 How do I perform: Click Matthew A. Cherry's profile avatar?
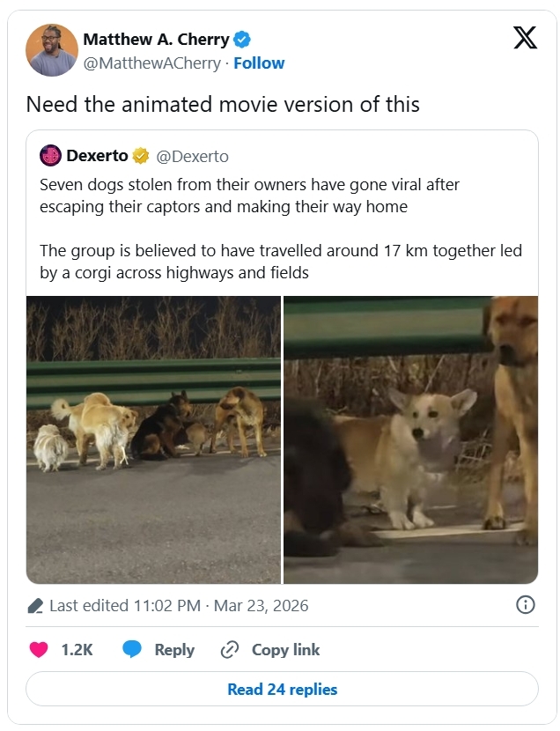[x=51, y=50]
